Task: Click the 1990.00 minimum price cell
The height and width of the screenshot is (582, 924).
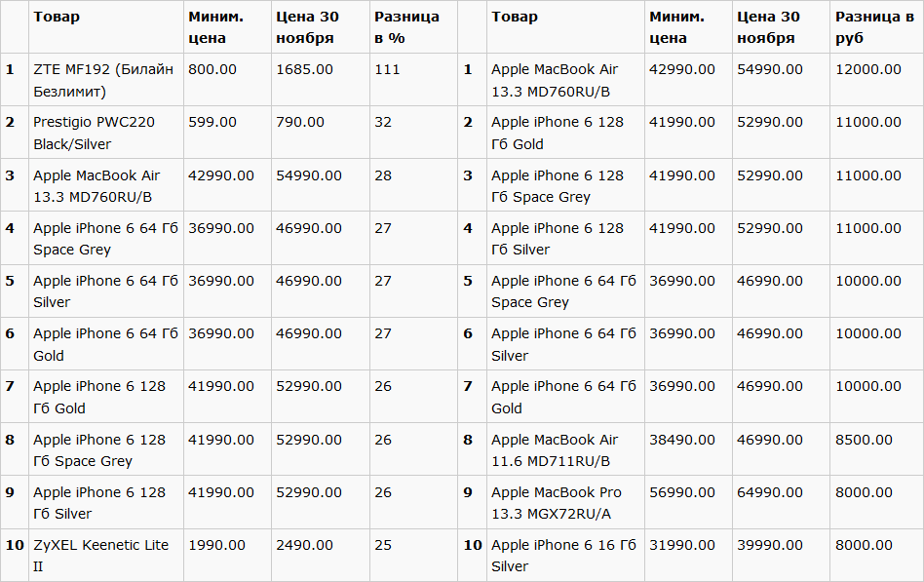Action: [216, 545]
